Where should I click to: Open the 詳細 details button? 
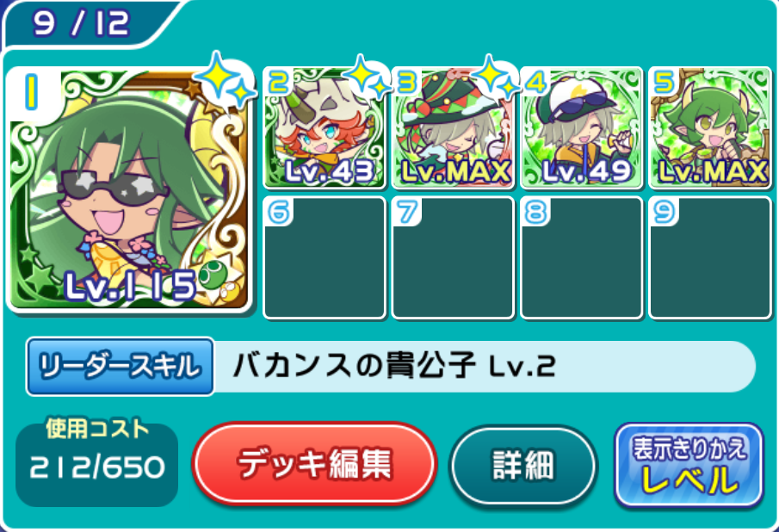(523, 465)
